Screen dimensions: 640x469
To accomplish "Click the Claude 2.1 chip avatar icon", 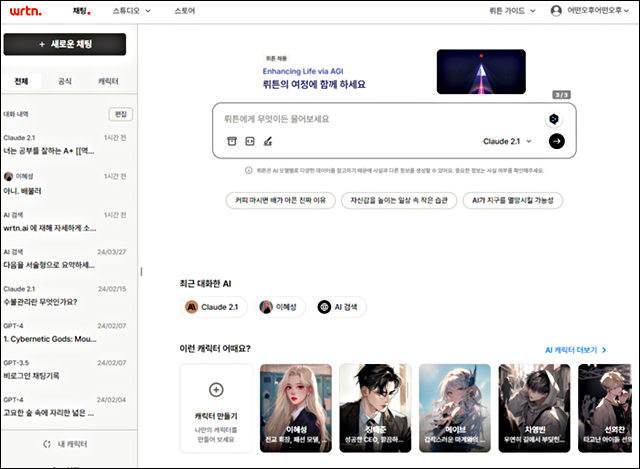I will tap(191, 307).
